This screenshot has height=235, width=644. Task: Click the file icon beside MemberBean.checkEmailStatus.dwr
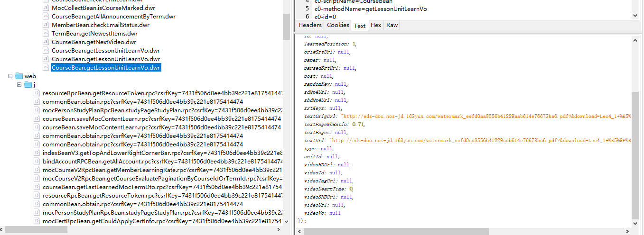pos(46,25)
